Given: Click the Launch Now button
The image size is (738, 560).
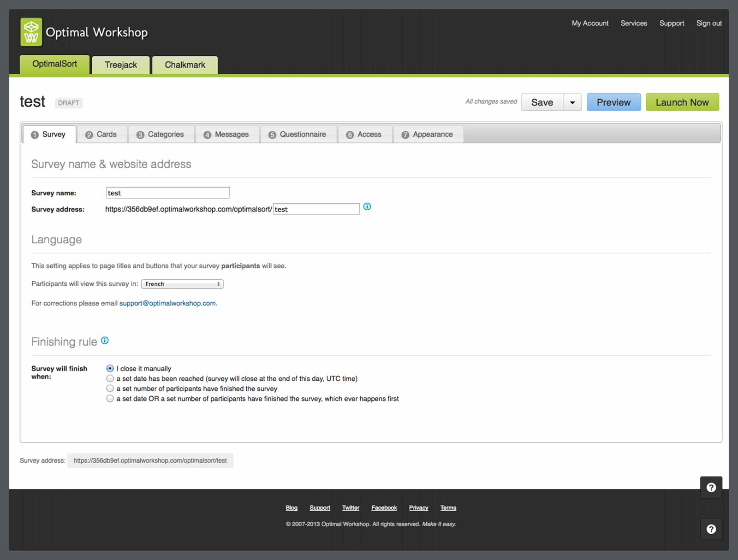Looking at the screenshot, I should pos(682,102).
